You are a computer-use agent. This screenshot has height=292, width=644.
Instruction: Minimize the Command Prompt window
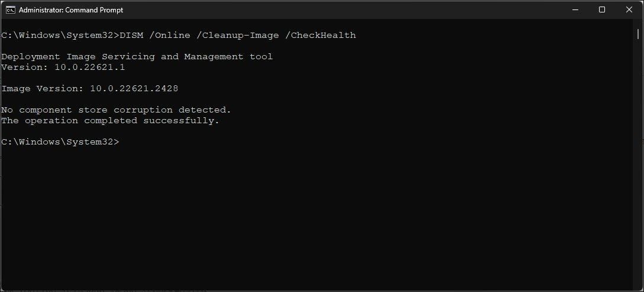(x=575, y=9)
